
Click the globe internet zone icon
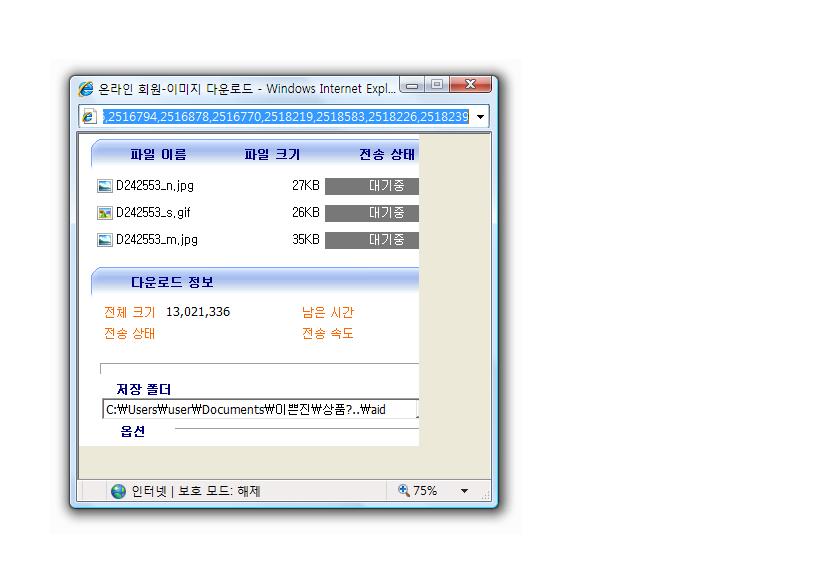(x=118, y=491)
